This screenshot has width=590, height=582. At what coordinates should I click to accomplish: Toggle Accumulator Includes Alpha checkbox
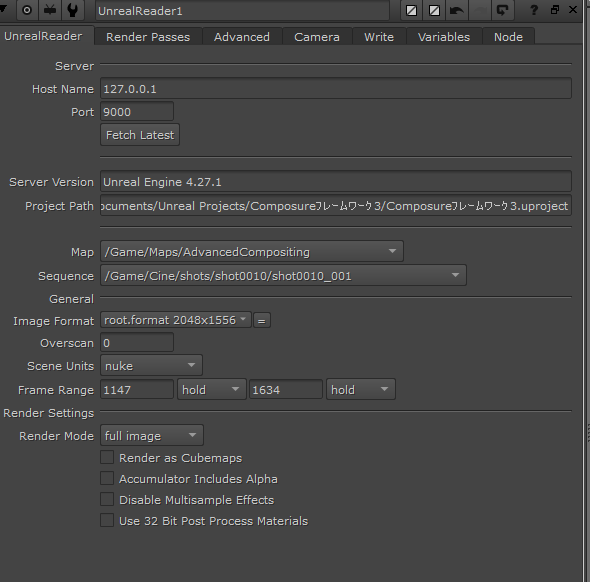(x=107, y=478)
